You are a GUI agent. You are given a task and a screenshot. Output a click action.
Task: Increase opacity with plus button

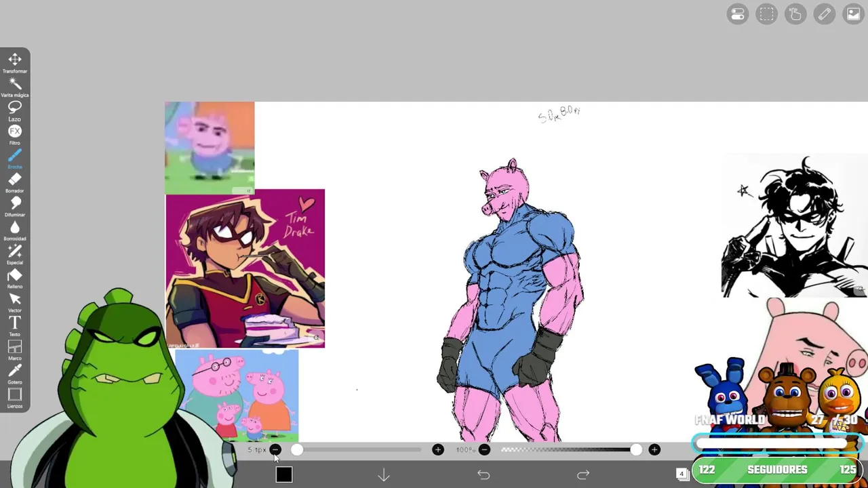(654, 450)
